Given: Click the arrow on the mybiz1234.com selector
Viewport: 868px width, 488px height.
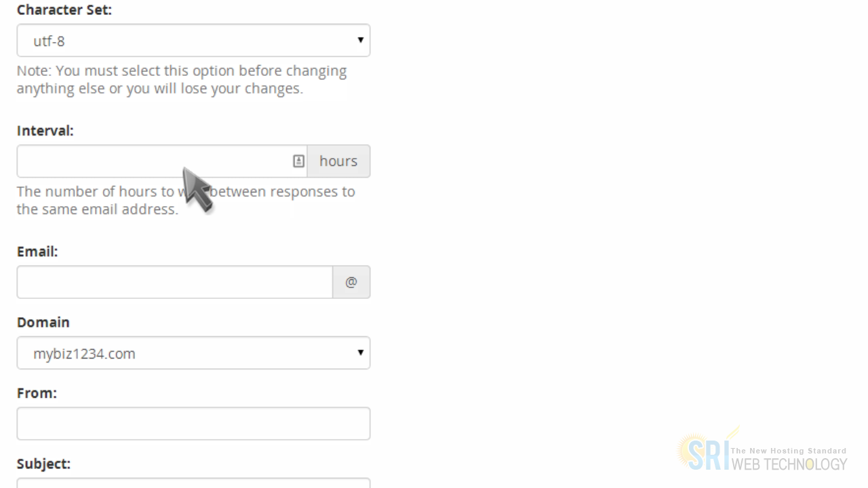Looking at the screenshot, I should point(361,352).
